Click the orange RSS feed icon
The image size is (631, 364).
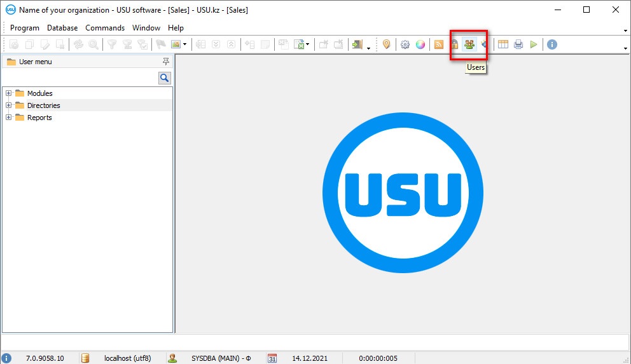point(439,44)
